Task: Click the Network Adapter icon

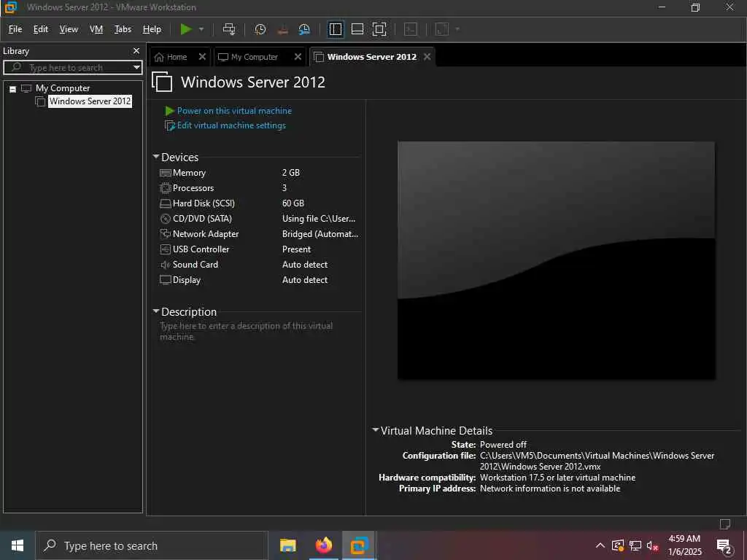Action: 166,234
